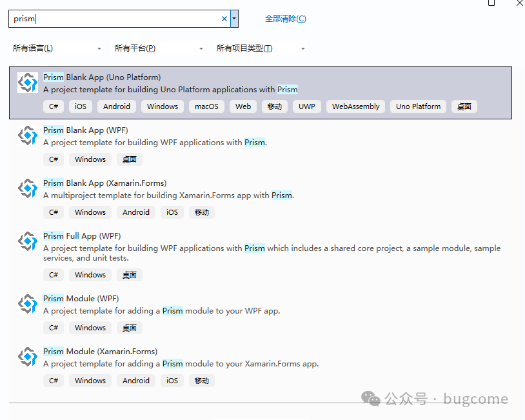Click the macOS tag on Uno Platform template
Image resolution: width=525 pixels, height=420 pixels.
tap(206, 106)
